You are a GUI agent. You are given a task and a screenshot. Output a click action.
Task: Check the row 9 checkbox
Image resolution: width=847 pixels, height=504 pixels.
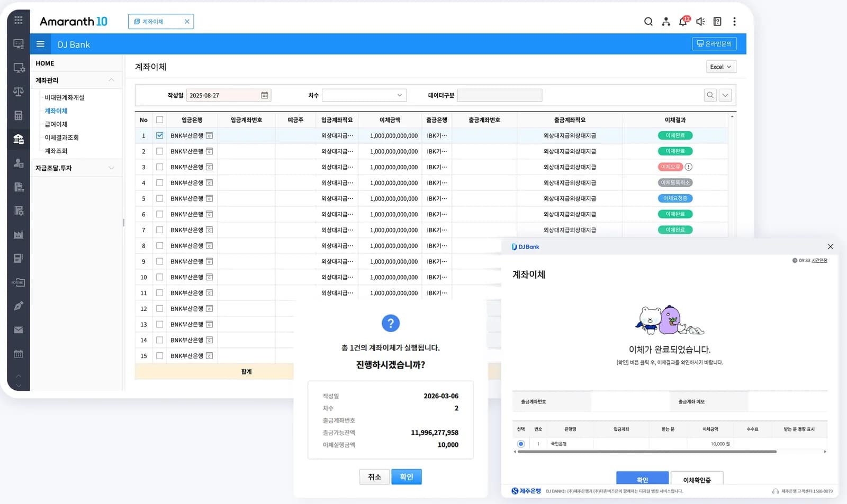click(159, 261)
